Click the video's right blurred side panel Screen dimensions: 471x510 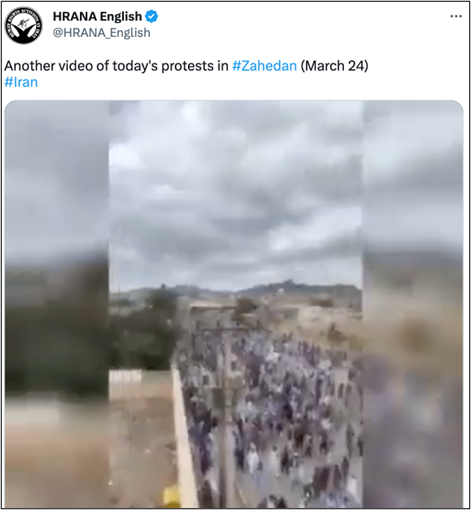413,304
